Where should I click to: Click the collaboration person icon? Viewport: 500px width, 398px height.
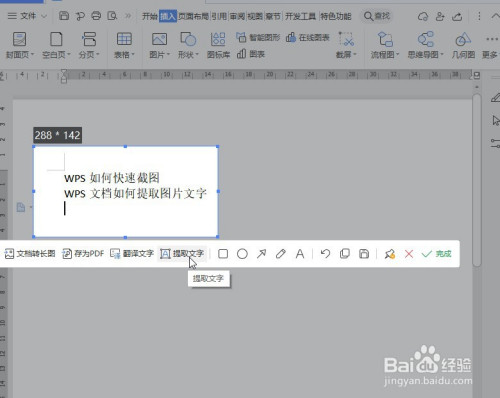(440, 16)
